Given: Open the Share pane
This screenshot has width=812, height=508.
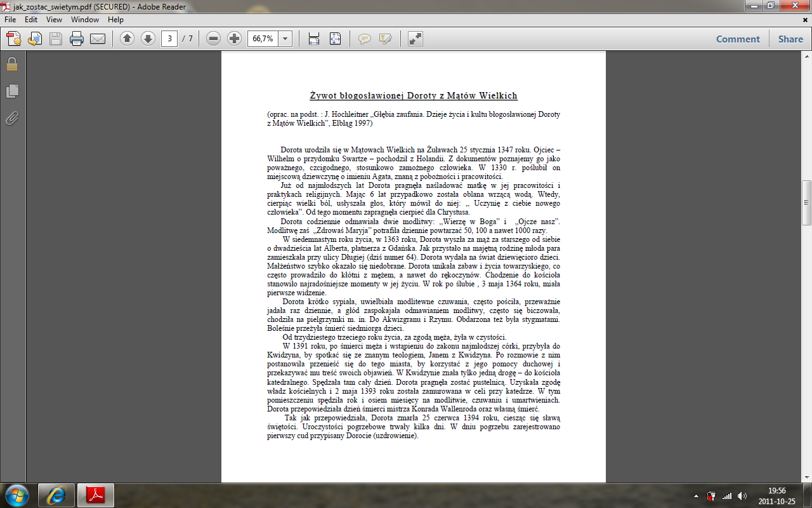Looking at the screenshot, I should tap(790, 39).
